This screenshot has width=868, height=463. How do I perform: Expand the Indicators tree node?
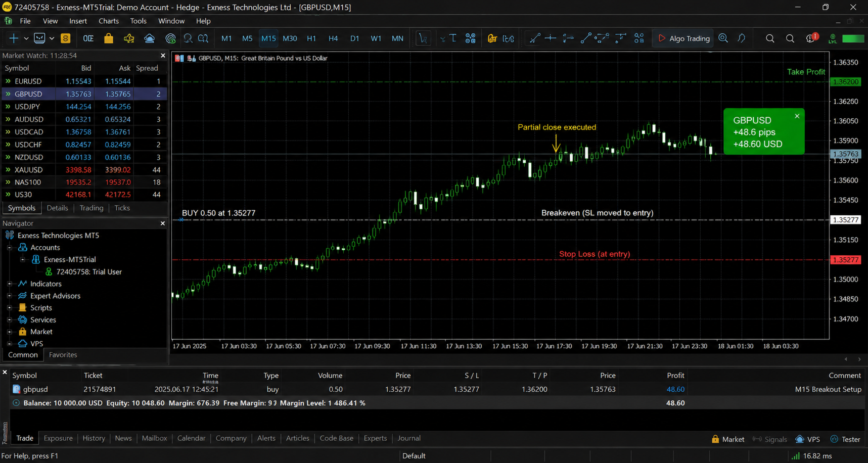coord(10,284)
